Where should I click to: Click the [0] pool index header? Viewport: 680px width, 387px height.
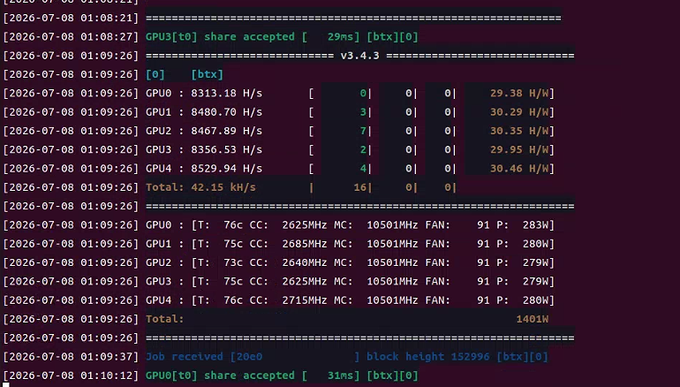[155, 75]
